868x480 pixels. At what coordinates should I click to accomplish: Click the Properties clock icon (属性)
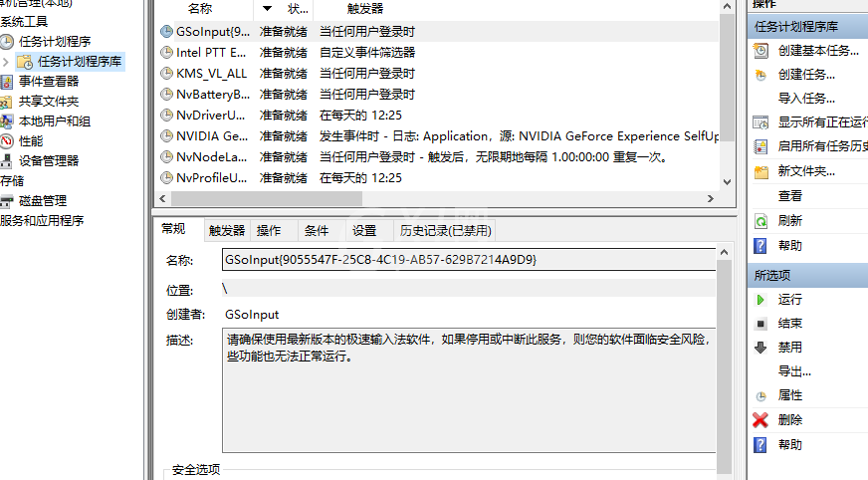tap(761, 395)
